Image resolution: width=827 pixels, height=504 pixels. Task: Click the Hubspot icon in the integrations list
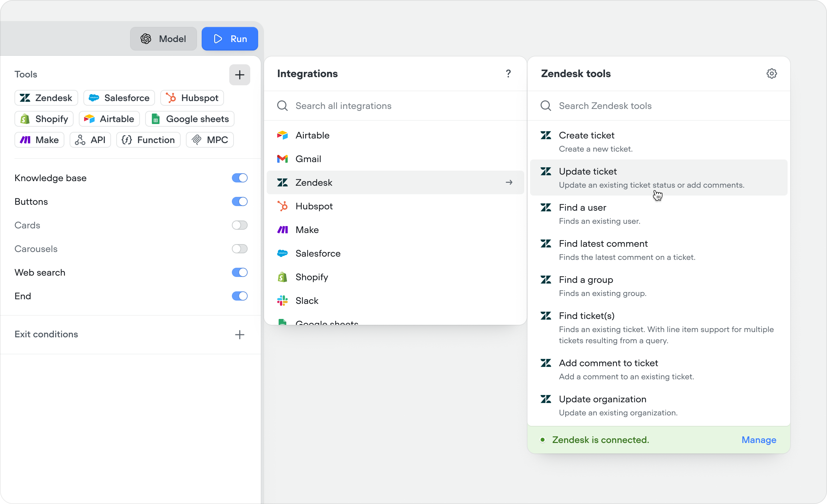point(282,206)
